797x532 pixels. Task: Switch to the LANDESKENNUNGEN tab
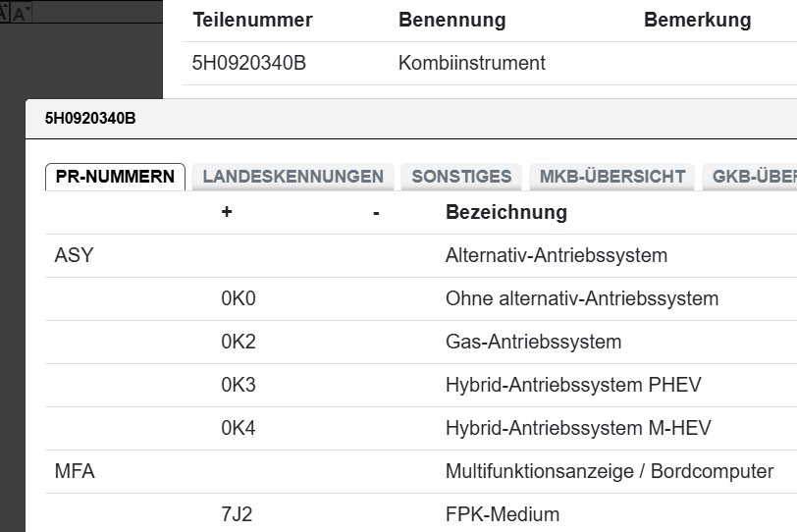pos(292,177)
